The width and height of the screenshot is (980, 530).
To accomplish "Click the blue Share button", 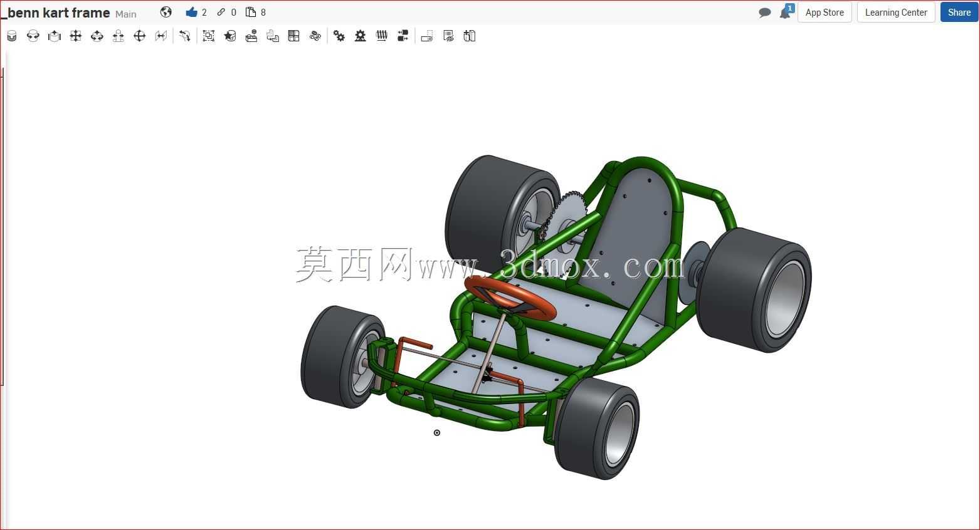I will [959, 13].
